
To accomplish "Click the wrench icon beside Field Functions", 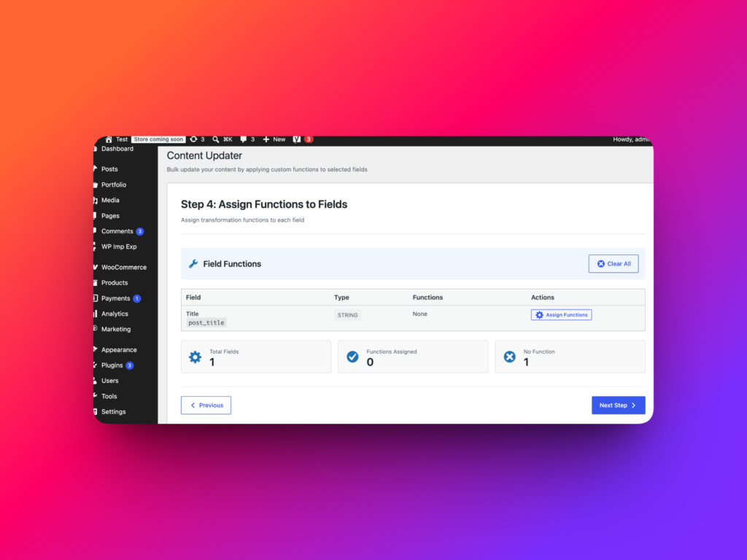I will coord(193,264).
